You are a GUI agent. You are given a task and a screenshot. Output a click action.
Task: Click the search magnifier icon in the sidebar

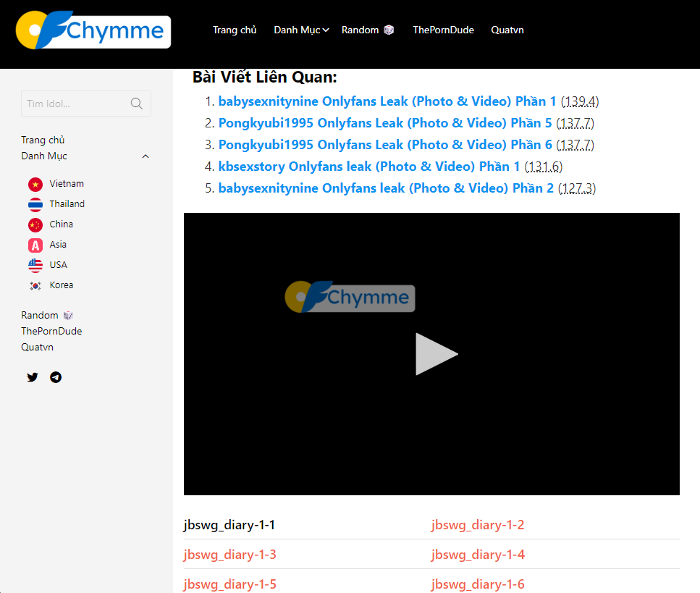pos(137,104)
